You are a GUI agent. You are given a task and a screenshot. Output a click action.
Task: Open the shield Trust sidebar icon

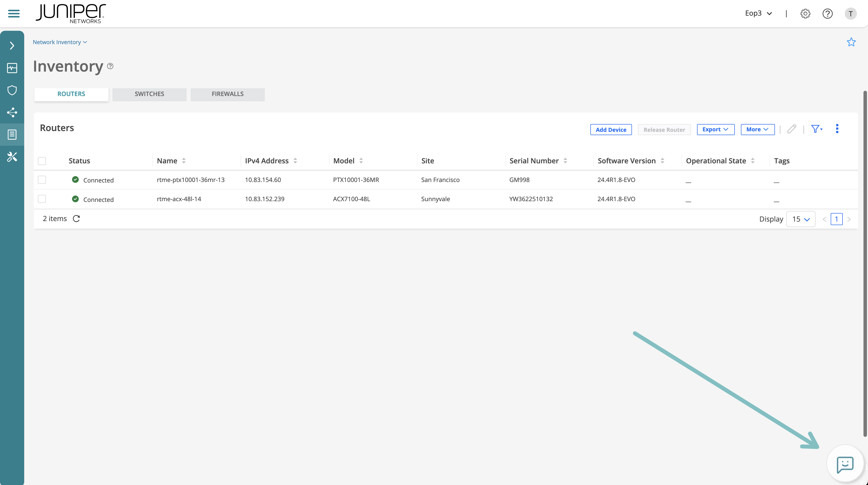point(12,90)
